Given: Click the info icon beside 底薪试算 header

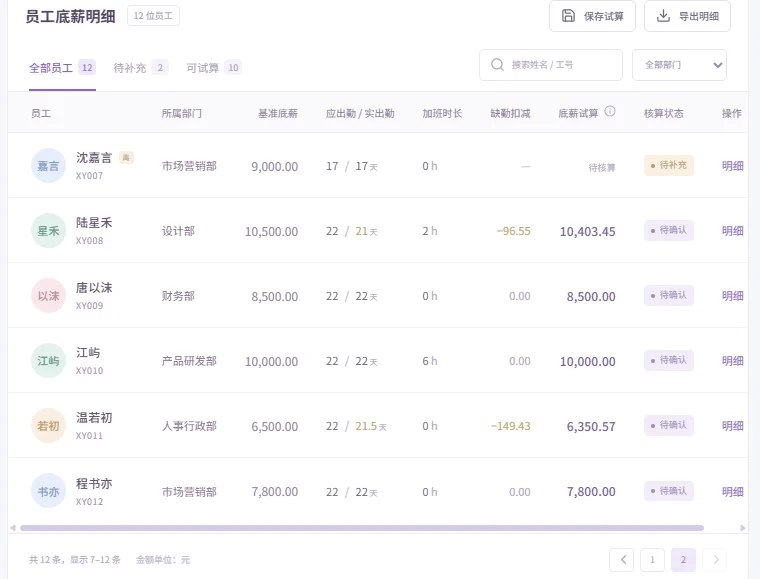Looking at the screenshot, I should click(610, 111).
